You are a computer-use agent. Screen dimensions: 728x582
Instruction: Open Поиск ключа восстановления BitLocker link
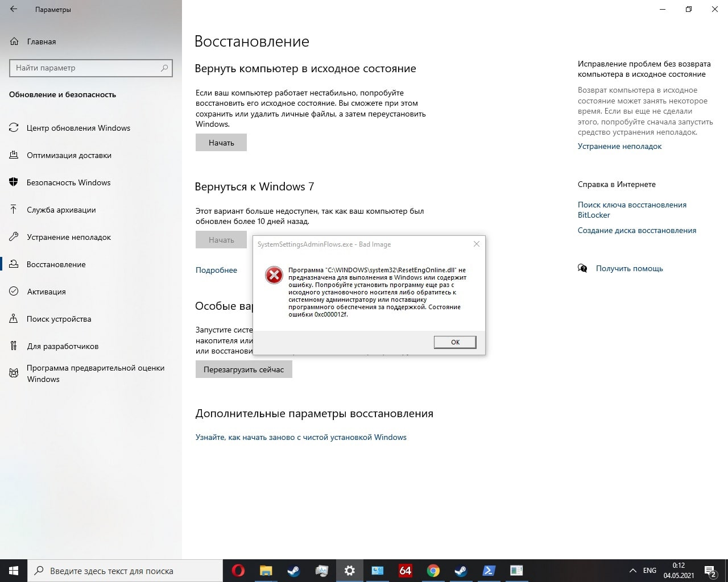point(632,210)
